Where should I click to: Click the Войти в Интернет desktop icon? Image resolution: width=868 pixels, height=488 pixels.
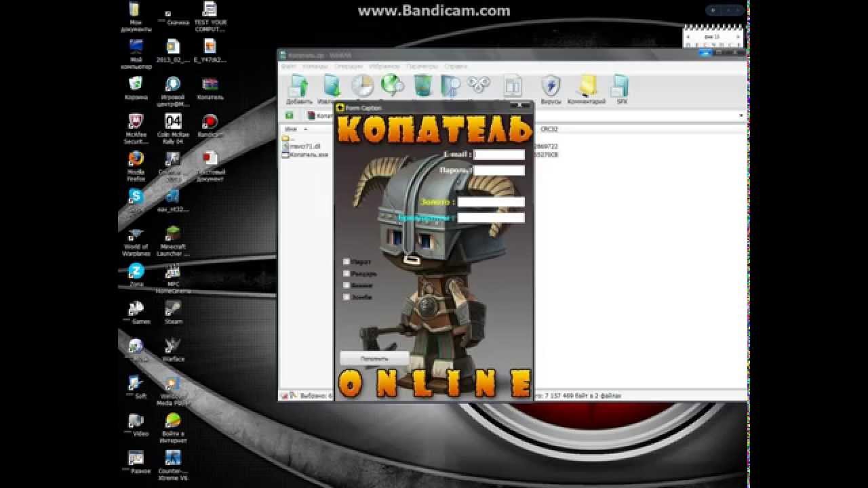pyautogui.click(x=173, y=428)
